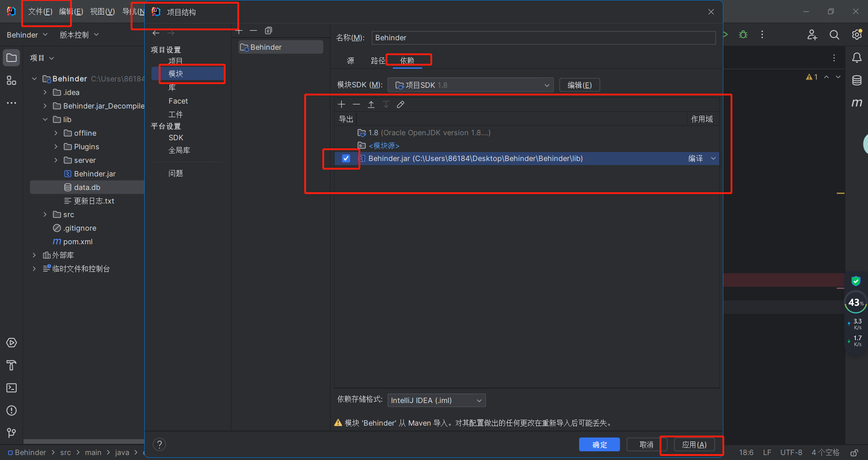Remove selected dependency with minus icon
The width and height of the screenshot is (868, 460).
click(356, 104)
